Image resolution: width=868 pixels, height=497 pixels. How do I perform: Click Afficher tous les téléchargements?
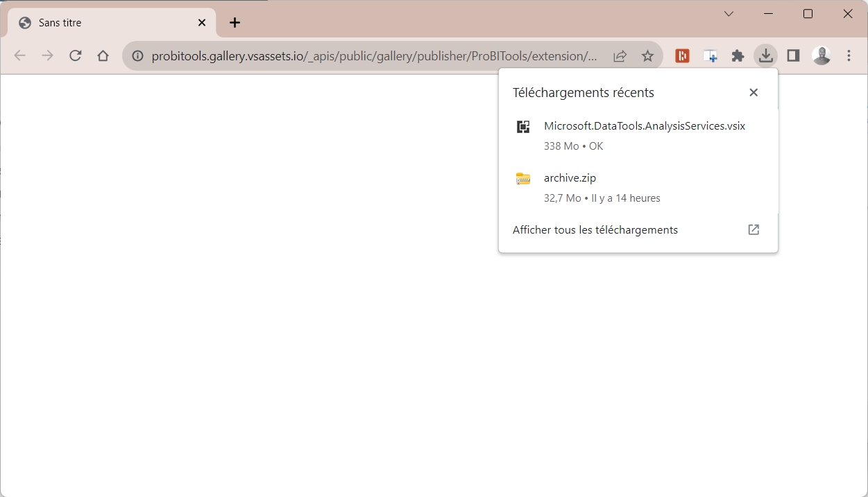595,230
